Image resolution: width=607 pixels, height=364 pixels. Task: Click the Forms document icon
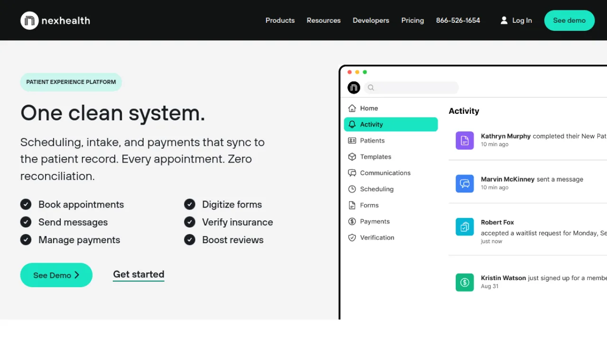pos(352,205)
